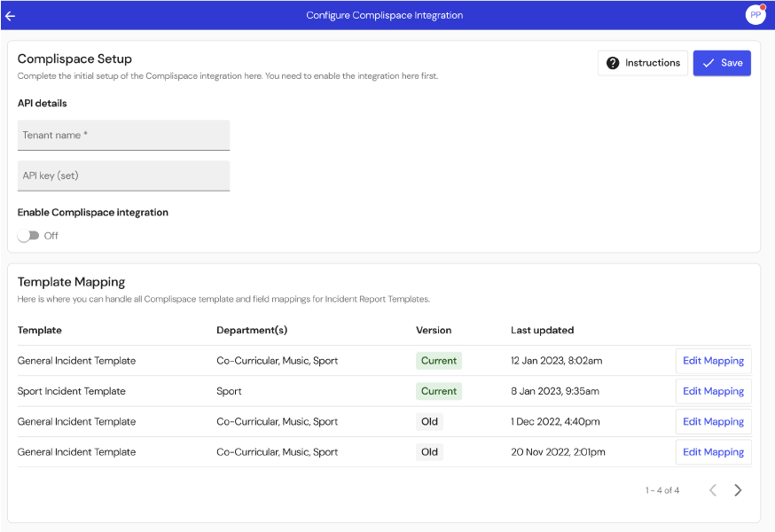Edit Mapping for the first General Incident Template

tap(713, 361)
